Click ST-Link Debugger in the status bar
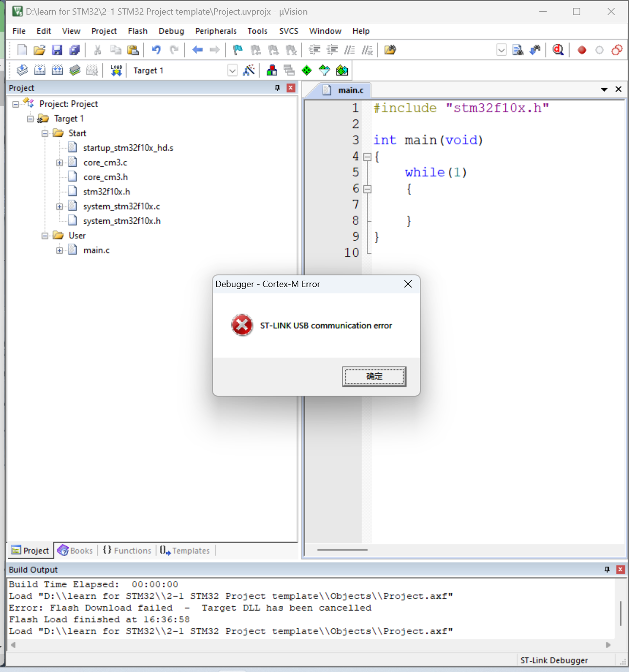629x672 pixels. (554, 660)
